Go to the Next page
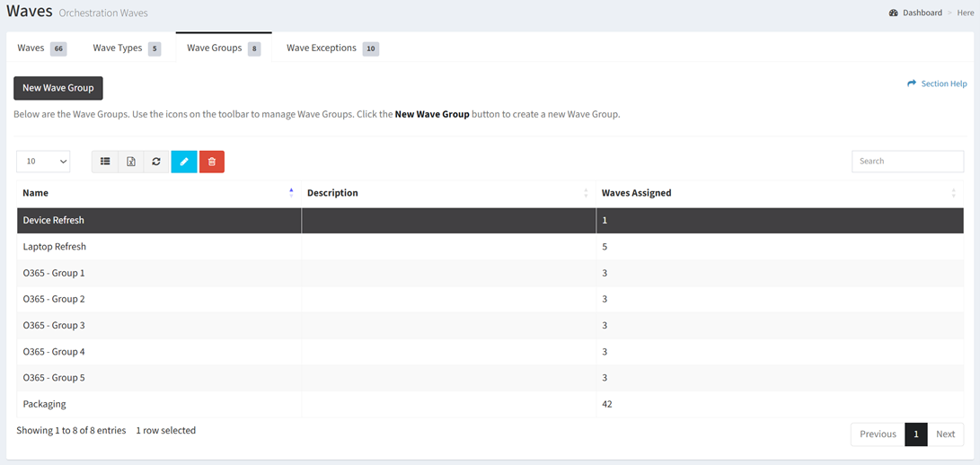The width and height of the screenshot is (980, 465). 945,434
